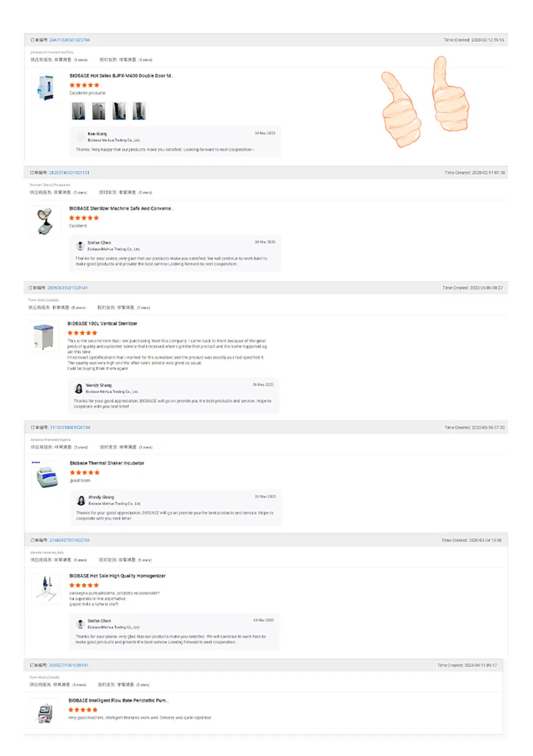Click the BIOBASE 100L Vertical Sterilizer title
The height and width of the screenshot is (756, 533).
click(103, 323)
